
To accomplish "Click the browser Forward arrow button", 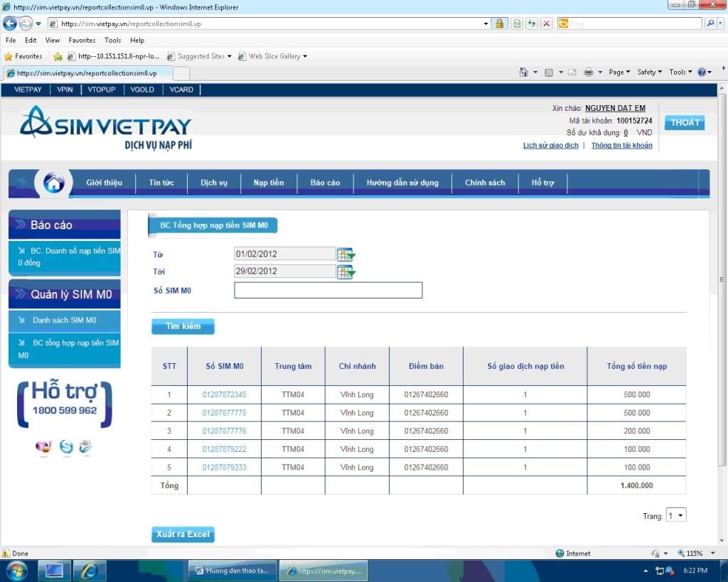I will [x=26, y=23].
